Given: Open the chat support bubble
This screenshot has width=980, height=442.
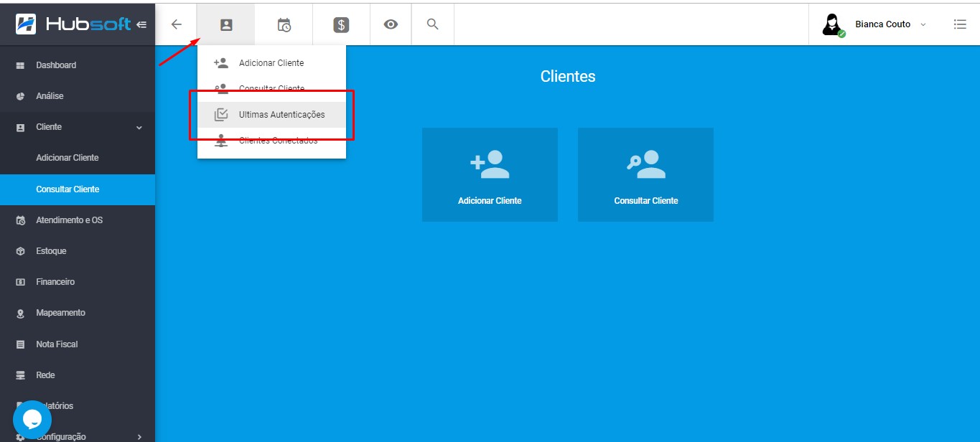Looking at the screenshot, I should pos(32,420).
